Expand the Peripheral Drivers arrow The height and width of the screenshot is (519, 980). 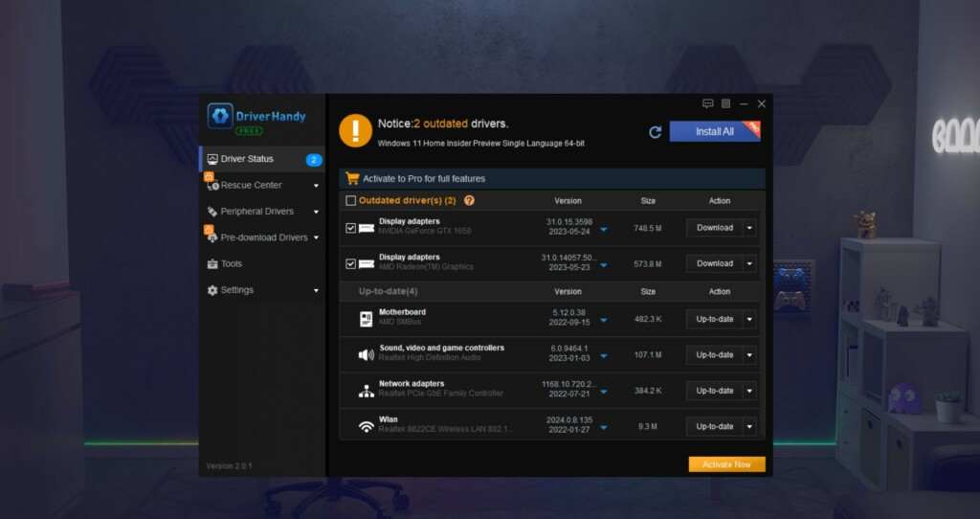(x=316, y=212)
